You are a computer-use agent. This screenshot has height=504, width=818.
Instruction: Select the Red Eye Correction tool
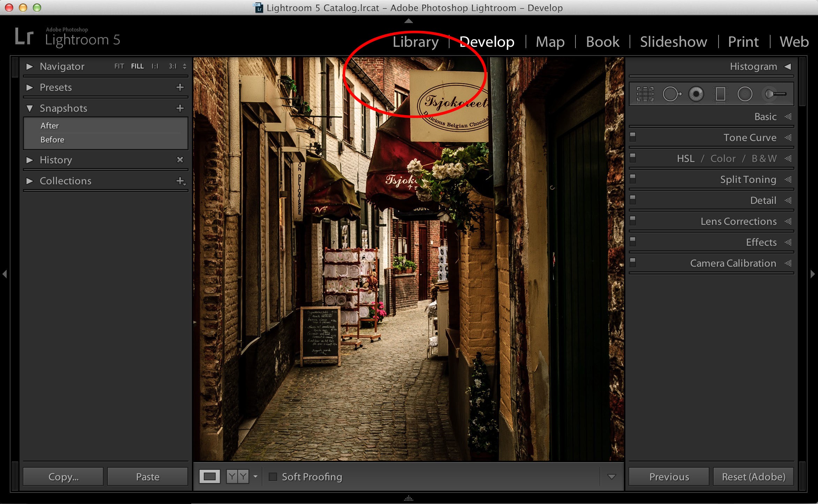[x=696, y=94]
